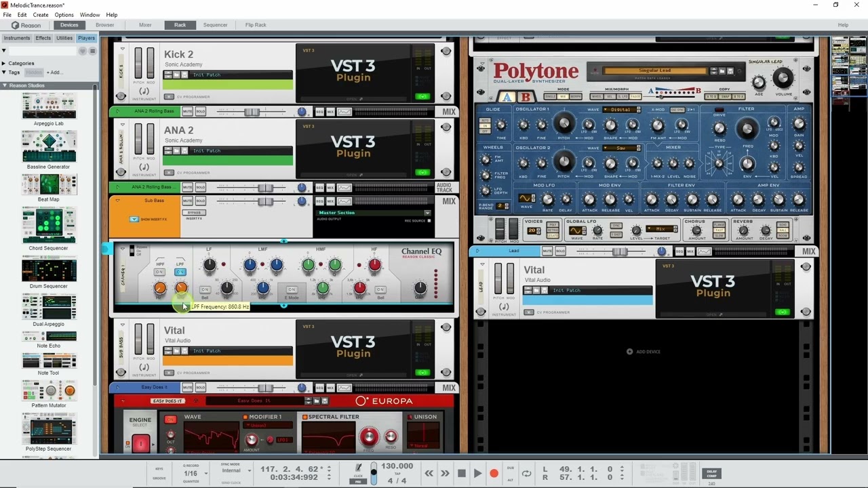Click the LPF frequency knob in Channel EQ
Viewport: 868px width, 488px height.
[x=181, y=288]
